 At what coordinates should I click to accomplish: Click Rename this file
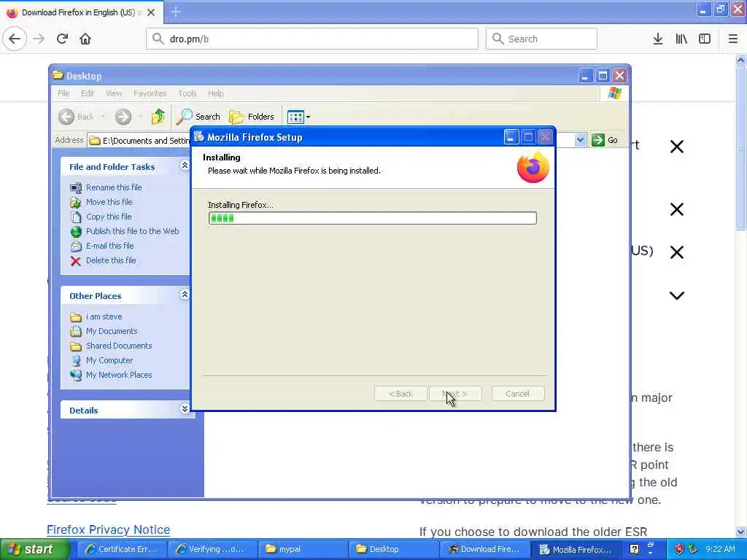pyautogui.click(x=114, y=187)
